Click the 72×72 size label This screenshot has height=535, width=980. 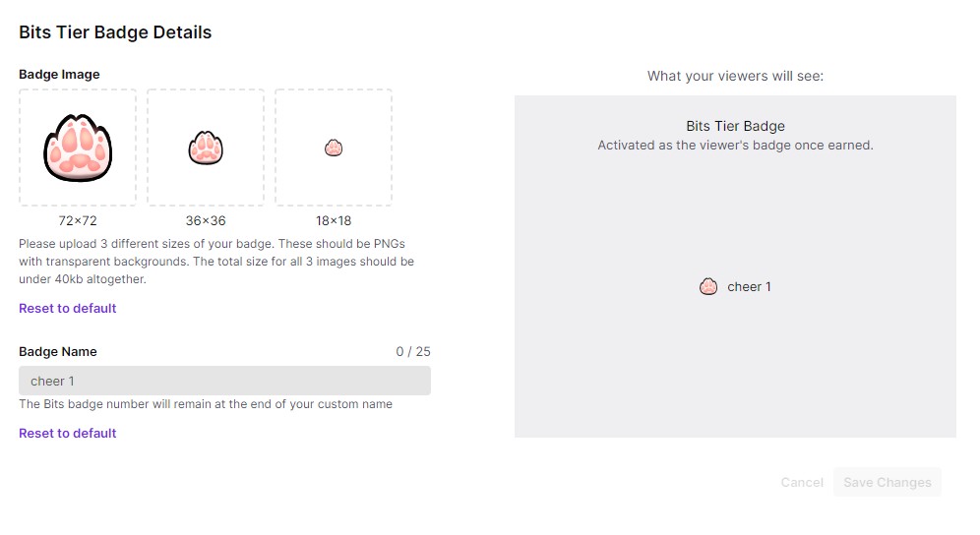coord(78,220)
